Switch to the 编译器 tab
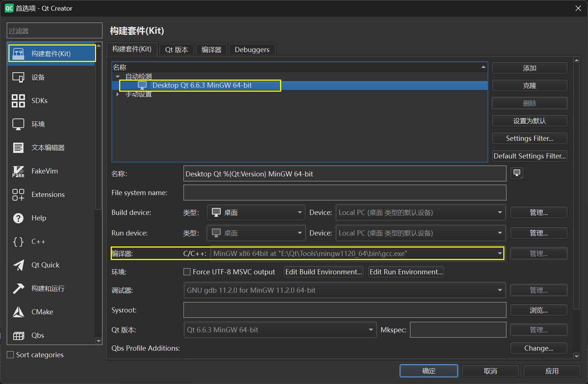588x384 pixels. [212, 50]
